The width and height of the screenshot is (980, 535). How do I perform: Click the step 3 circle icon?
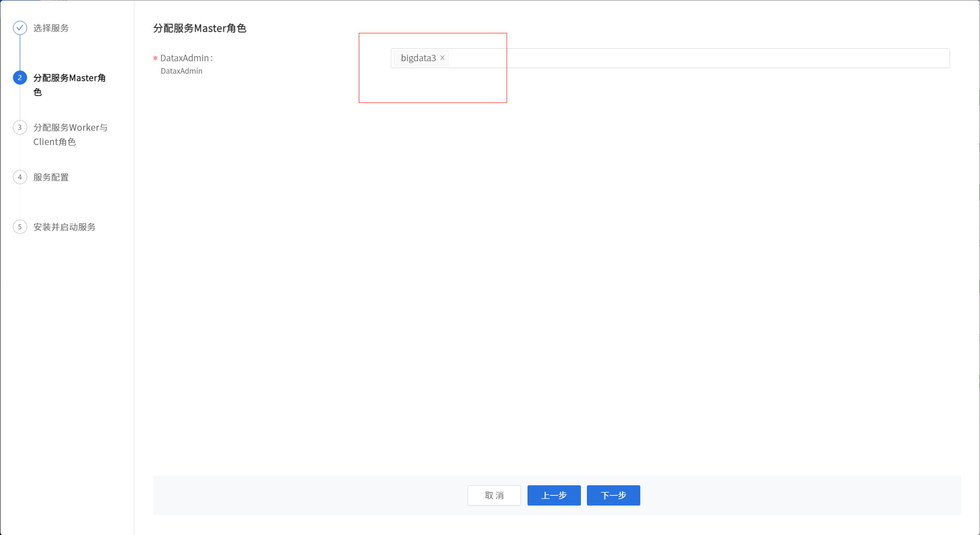[20, 128]
